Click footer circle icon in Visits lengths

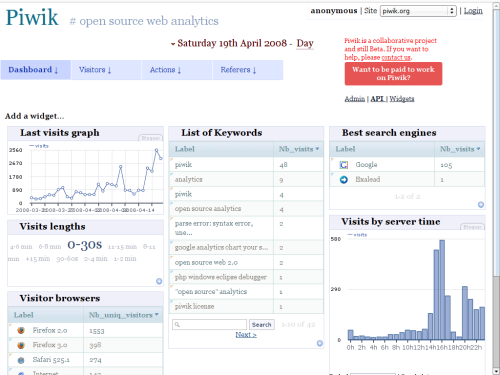(x=159, y=281)
